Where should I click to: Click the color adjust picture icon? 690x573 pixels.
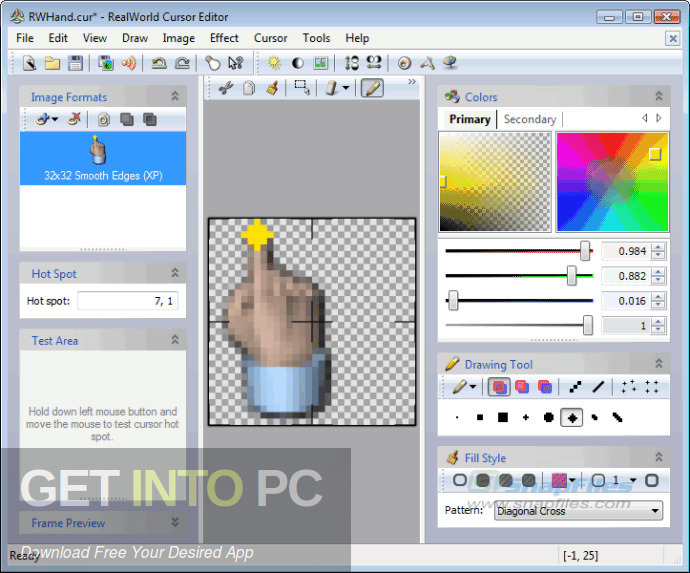321,63
